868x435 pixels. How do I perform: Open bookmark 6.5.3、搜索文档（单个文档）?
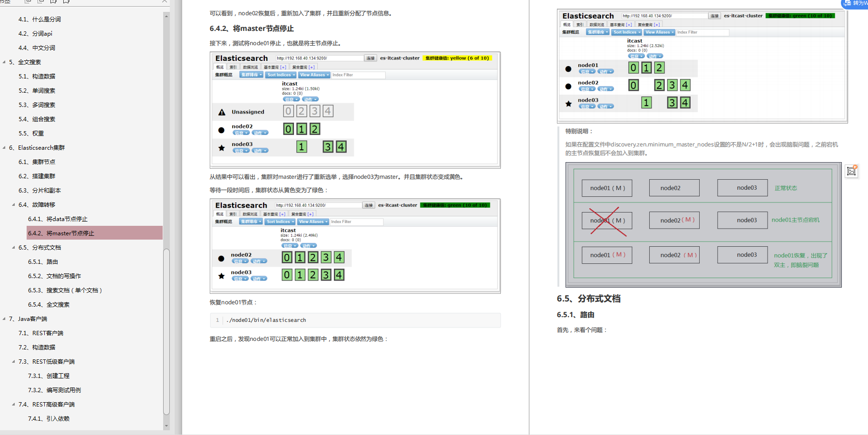pos(65,290)
